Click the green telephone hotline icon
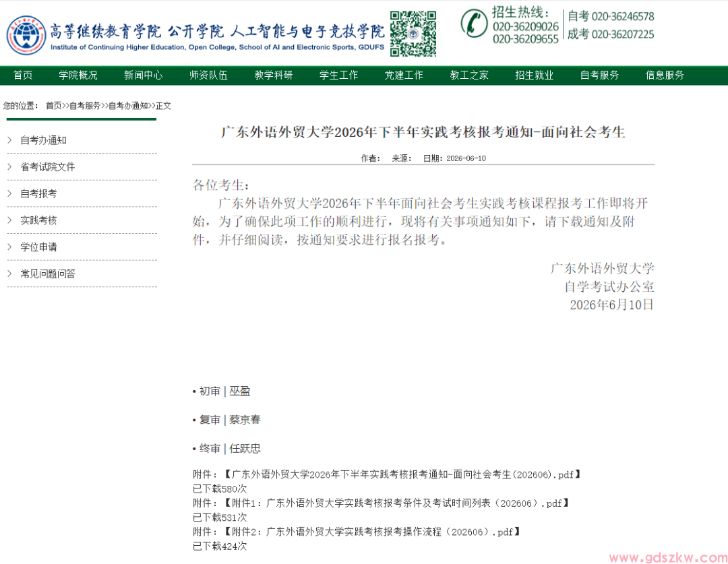Viewport: 728px width, 564px height. [x=474, y=23]
